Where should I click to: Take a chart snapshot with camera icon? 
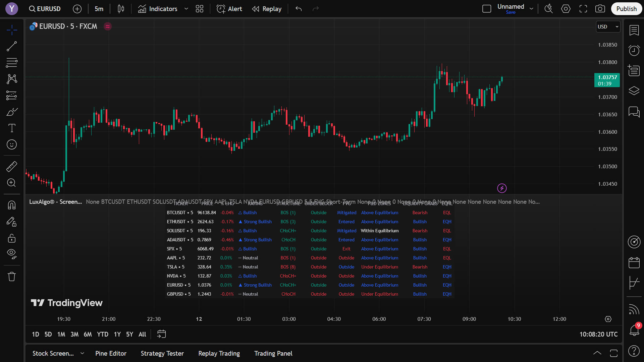click(600, 9)
